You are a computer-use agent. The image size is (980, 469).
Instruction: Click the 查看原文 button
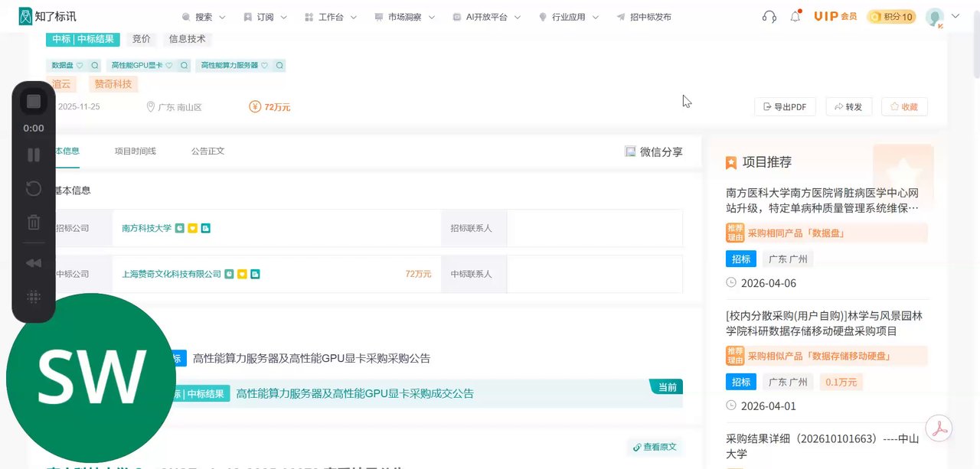pos(655,448)
